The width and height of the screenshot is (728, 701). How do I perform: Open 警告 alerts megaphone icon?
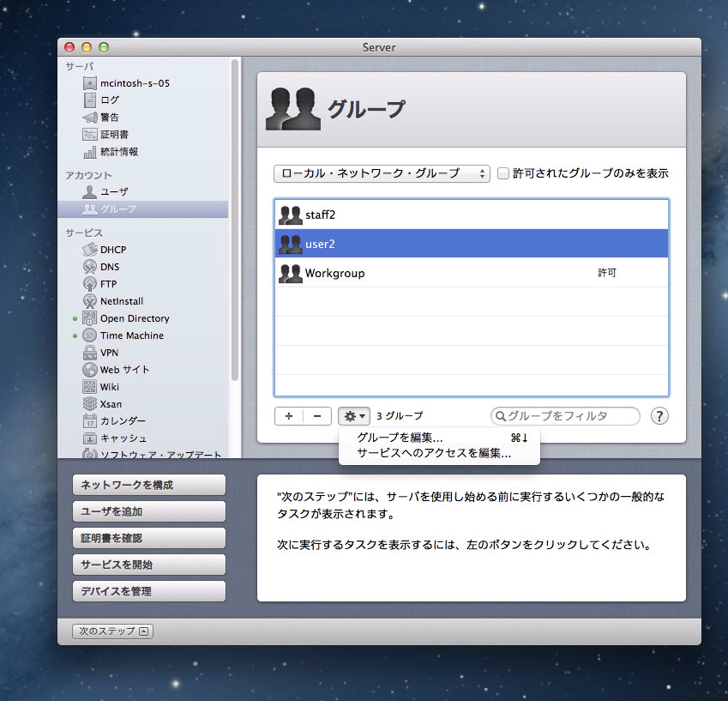(90, 117)
